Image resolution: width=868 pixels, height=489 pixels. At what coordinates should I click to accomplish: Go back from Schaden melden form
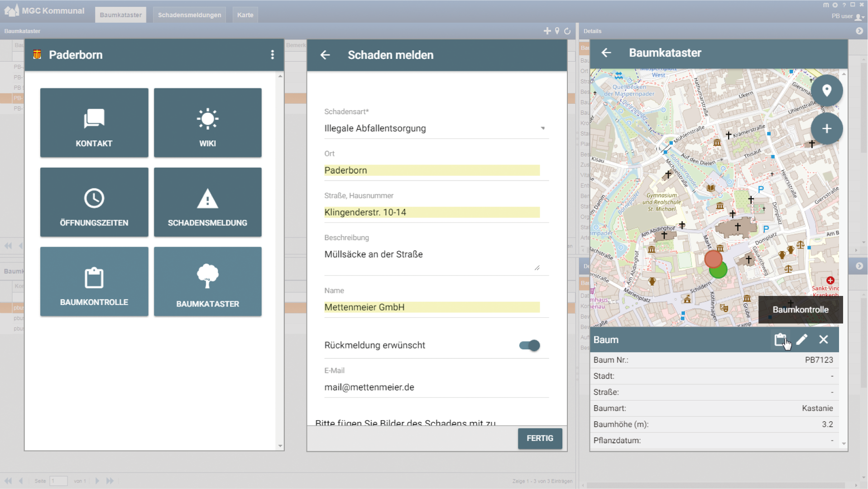pyautogui.click(x=325, y=55)
